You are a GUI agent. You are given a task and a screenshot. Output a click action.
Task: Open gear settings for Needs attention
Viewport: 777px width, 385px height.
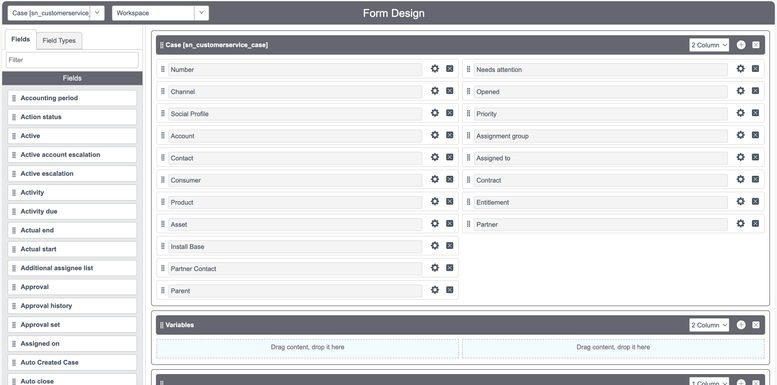[x=740, y=69]
